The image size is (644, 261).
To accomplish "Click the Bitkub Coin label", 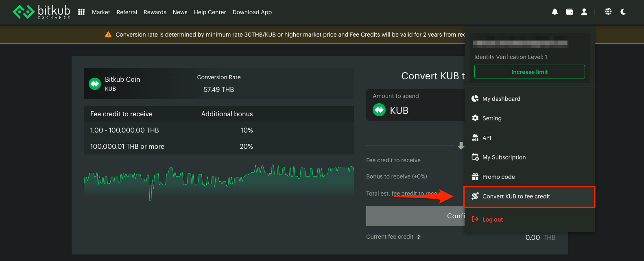I will tap(122, 79).
